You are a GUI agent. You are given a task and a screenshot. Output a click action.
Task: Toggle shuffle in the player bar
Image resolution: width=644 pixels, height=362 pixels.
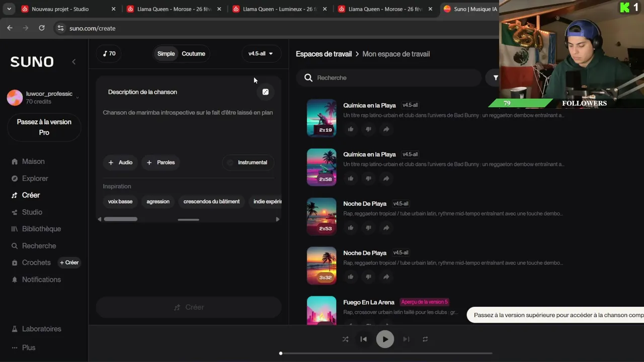click(345, 339)
